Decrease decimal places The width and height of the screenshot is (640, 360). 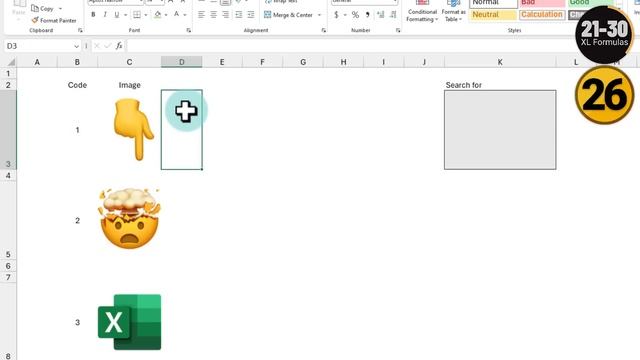coord(393,15)
